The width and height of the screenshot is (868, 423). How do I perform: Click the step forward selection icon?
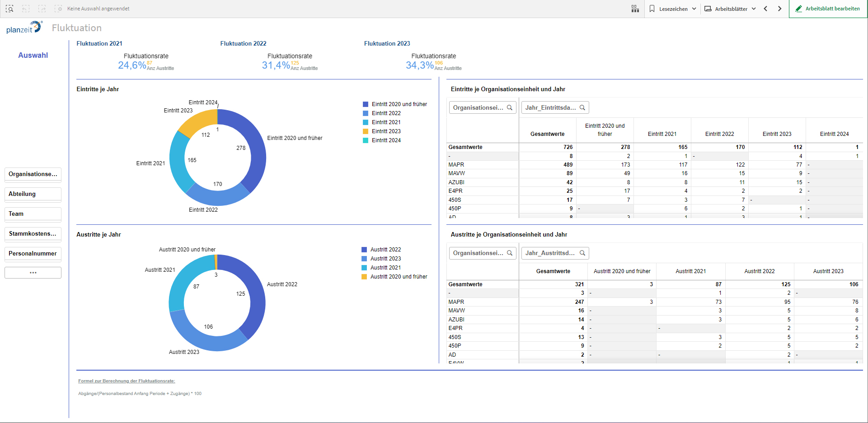42,9
